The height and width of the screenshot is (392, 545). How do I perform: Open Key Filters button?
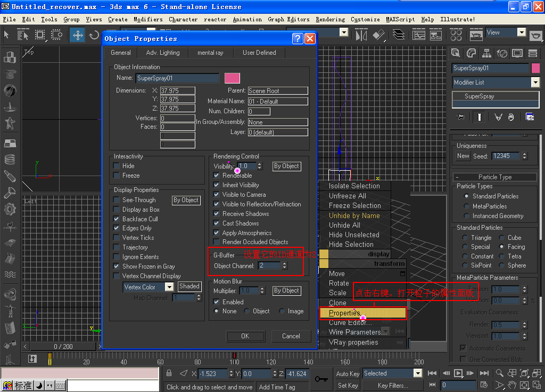(x=393, y=386)
